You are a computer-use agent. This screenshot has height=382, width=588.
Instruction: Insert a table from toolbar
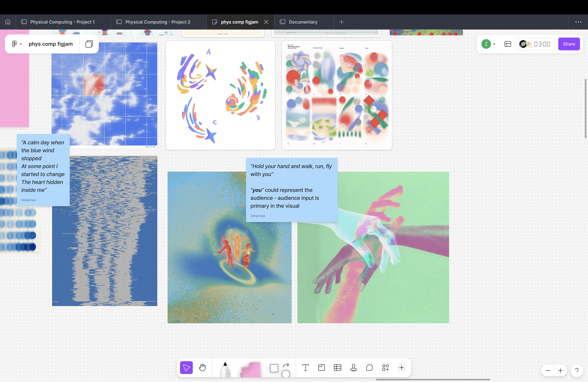337,368
